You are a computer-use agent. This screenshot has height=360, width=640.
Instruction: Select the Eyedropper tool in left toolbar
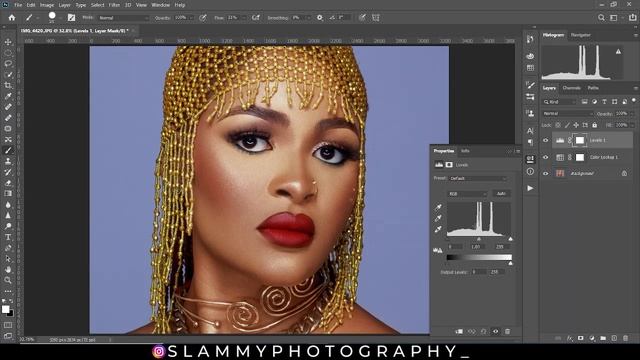click(8, 96)
